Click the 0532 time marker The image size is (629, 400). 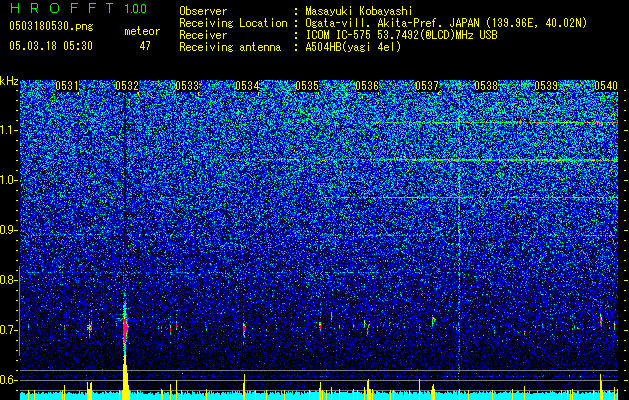(x=127, y=86)
